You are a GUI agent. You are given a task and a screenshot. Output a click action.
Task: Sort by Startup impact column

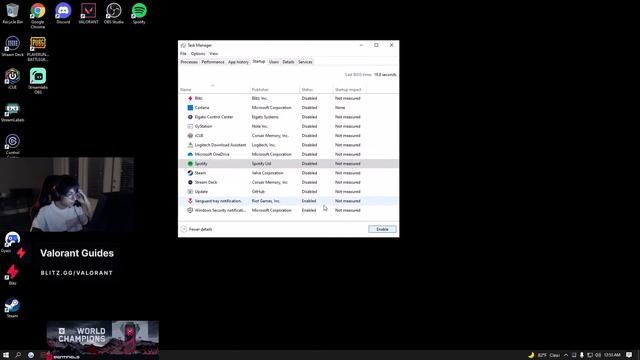tap(349, 89)
